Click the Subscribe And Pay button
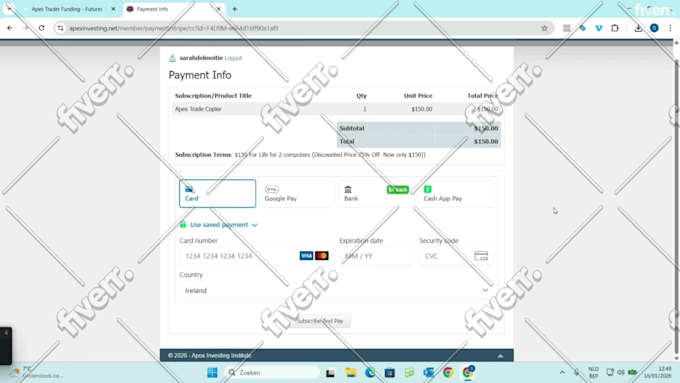The image size is (680, 383). click(x=320, y=321)
